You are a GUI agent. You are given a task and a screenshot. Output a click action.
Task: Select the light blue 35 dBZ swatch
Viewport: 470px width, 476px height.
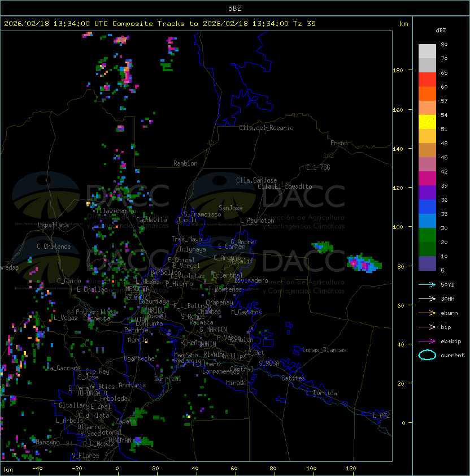[x=427, y=220]
